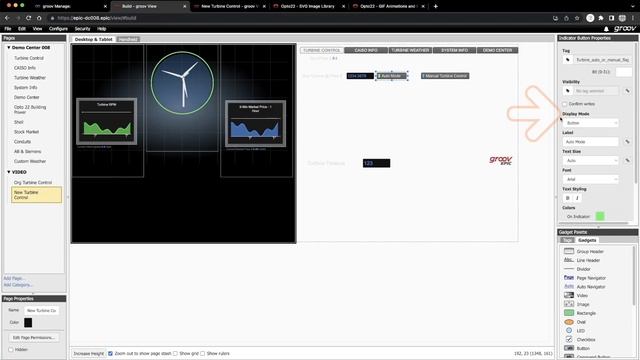The width and height of the screenshot is (640, 360).
Task: Open the Turbine Weather page in tree
Action: [30, 78]
